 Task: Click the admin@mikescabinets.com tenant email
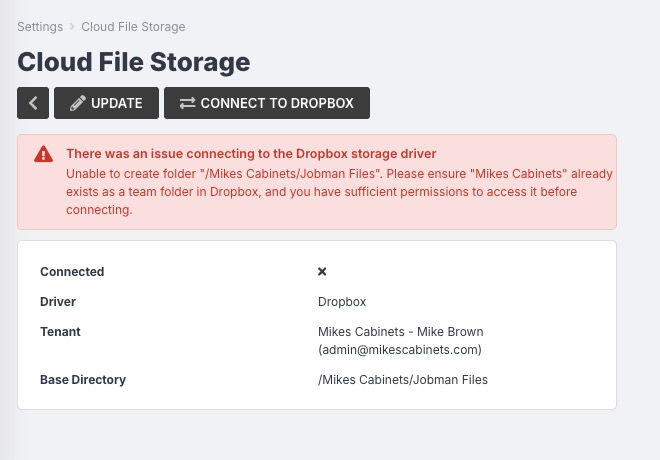click(400, 350)
